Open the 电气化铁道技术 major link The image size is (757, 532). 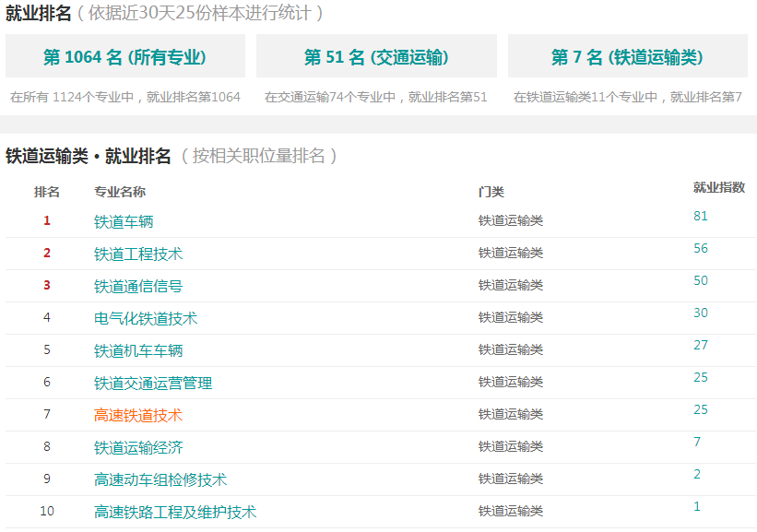coord(146,319)
